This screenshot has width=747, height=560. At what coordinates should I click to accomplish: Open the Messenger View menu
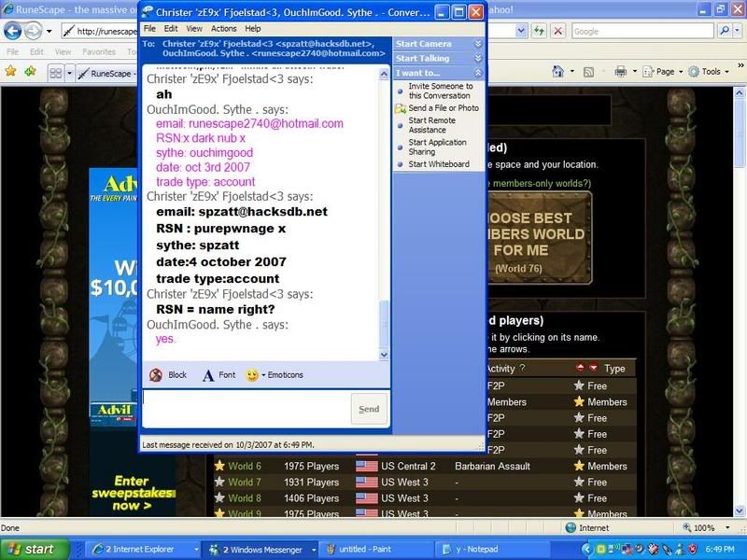click(x=194, y=29)
